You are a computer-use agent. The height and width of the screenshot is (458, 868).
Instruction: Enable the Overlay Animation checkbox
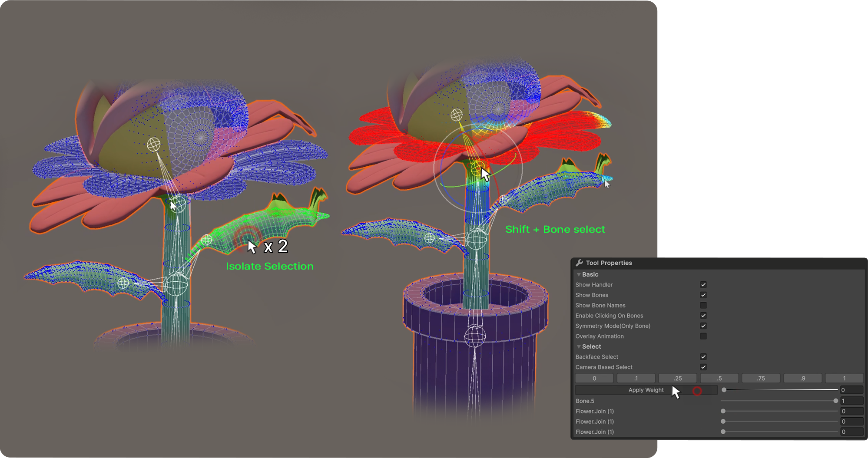click(x=703, y=336)
